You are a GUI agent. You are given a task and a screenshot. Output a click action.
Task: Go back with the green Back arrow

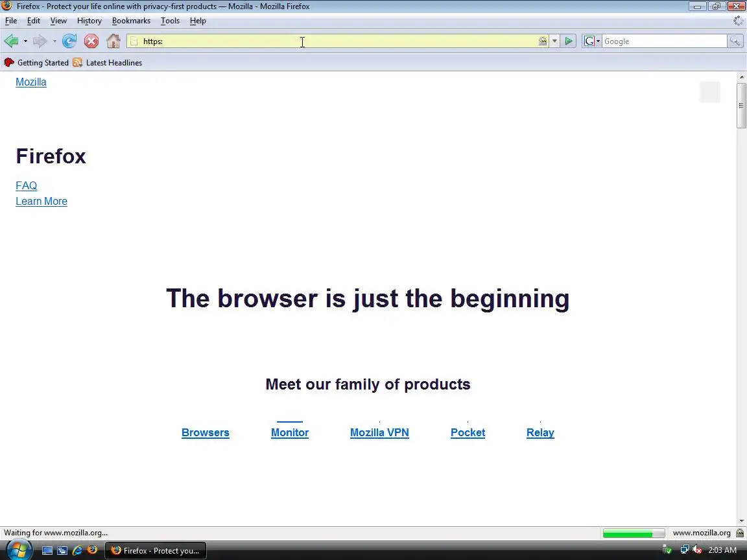tap(12, 41)
